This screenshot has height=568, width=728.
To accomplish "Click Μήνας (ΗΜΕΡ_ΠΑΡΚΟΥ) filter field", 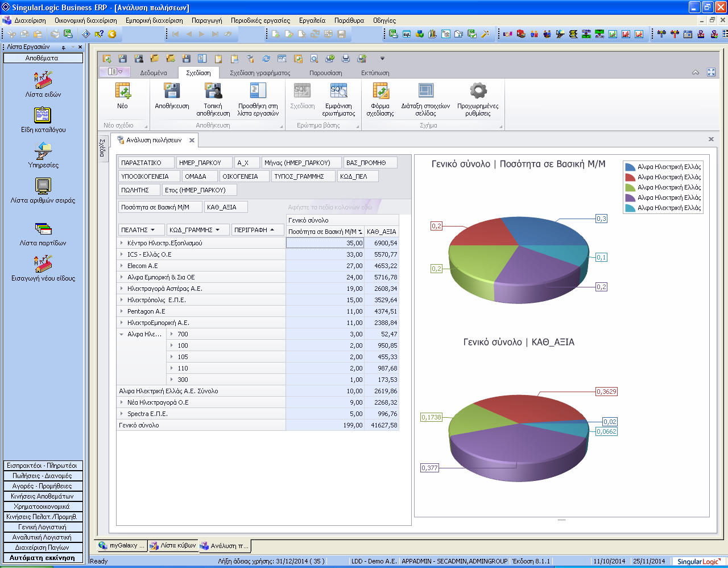I will [302, 163].
